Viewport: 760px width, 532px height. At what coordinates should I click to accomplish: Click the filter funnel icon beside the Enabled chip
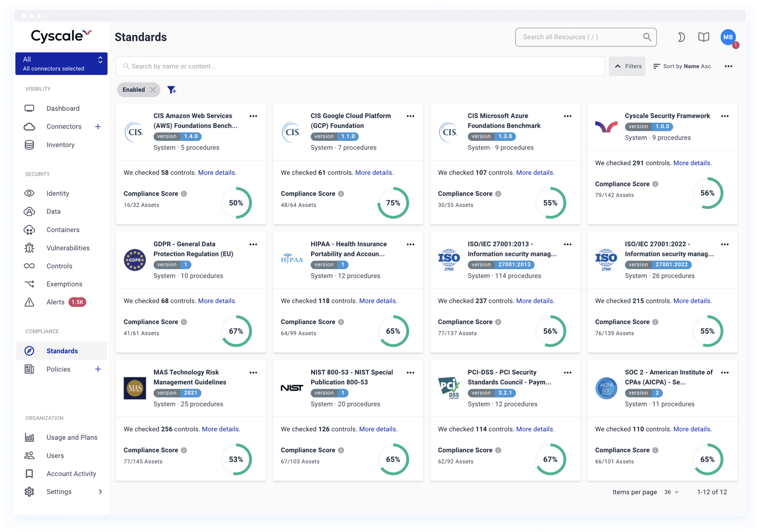(x=172, y=90)
